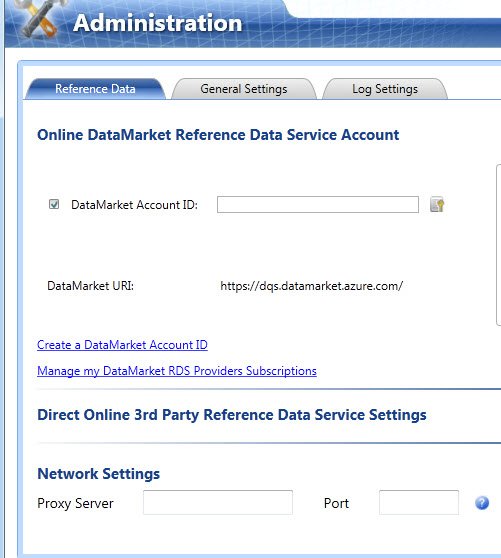Viewport: 501px width, 558px height.
Task: Click the Online DataMarket Reference Data Service Account heading
Action: pos(218,135)
